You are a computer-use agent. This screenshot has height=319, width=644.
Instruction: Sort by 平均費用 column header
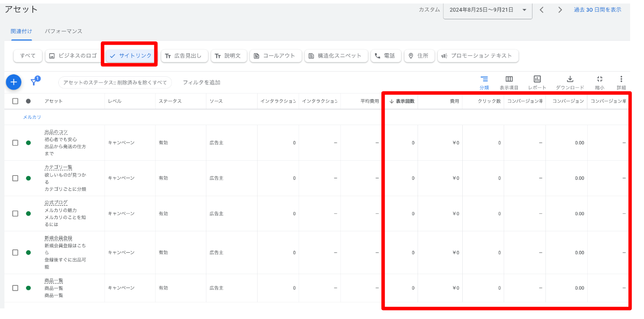[370, 101]
